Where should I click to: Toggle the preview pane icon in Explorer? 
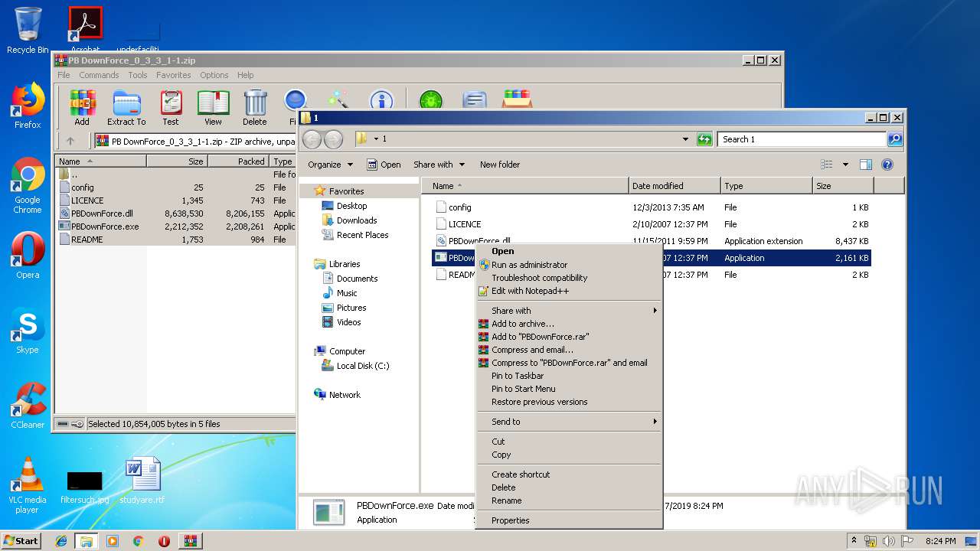(866, 165)
